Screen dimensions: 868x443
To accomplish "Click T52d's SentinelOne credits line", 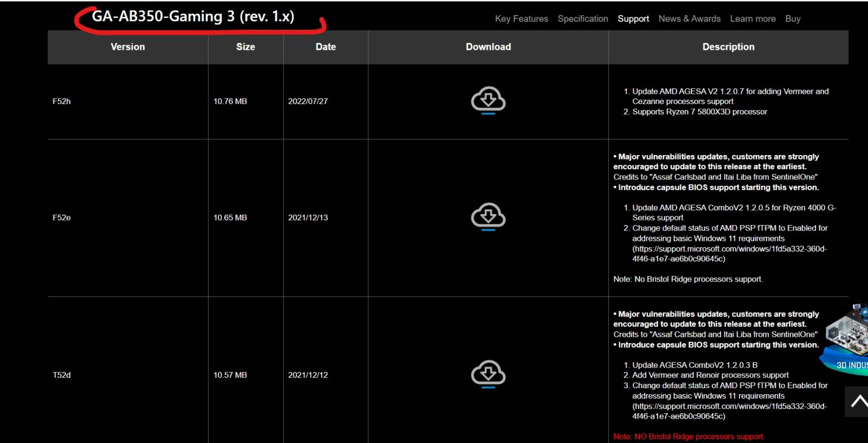I will 716,334.
